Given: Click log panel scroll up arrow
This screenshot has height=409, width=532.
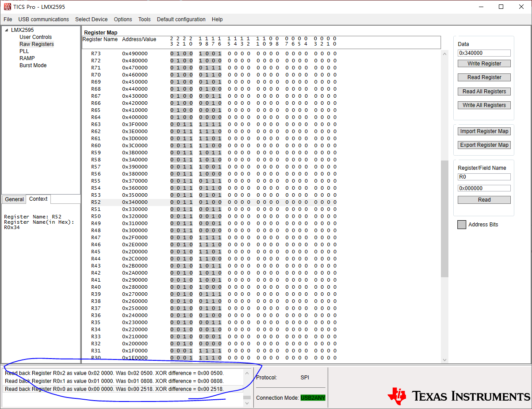Looking at the screenshot, I should point(247,373).
